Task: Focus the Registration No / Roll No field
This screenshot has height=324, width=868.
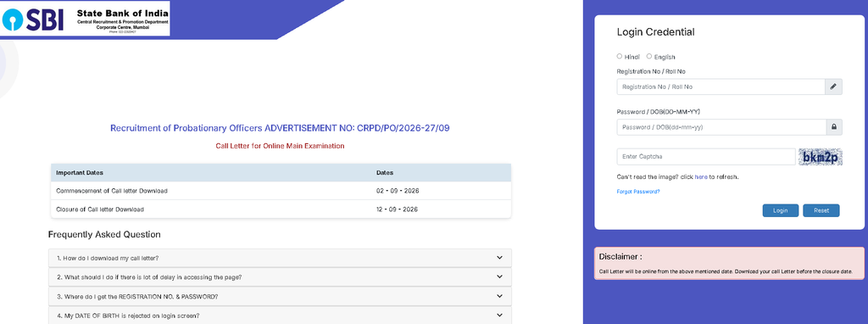Action: click(x=721, y=87)
